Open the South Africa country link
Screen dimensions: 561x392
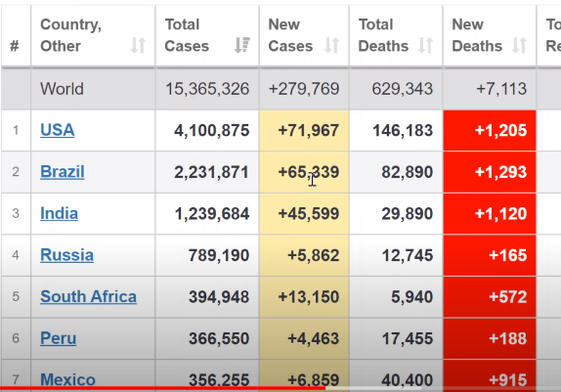88,296
